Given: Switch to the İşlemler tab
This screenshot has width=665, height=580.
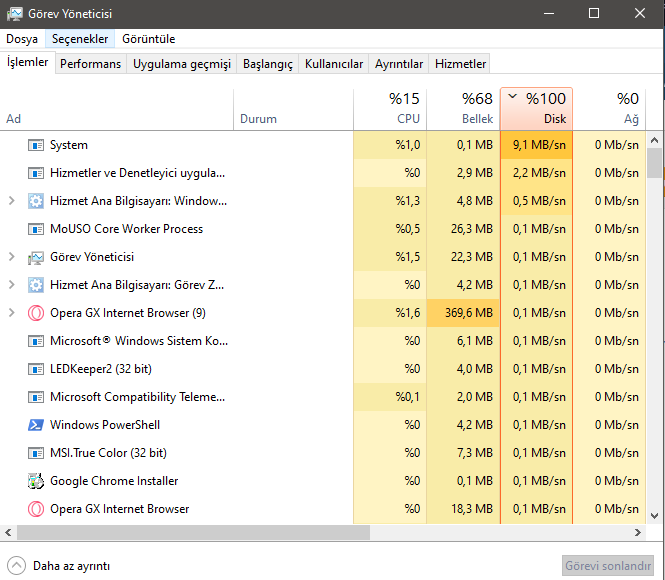Looking at the screenshot, I should (28, 62).
